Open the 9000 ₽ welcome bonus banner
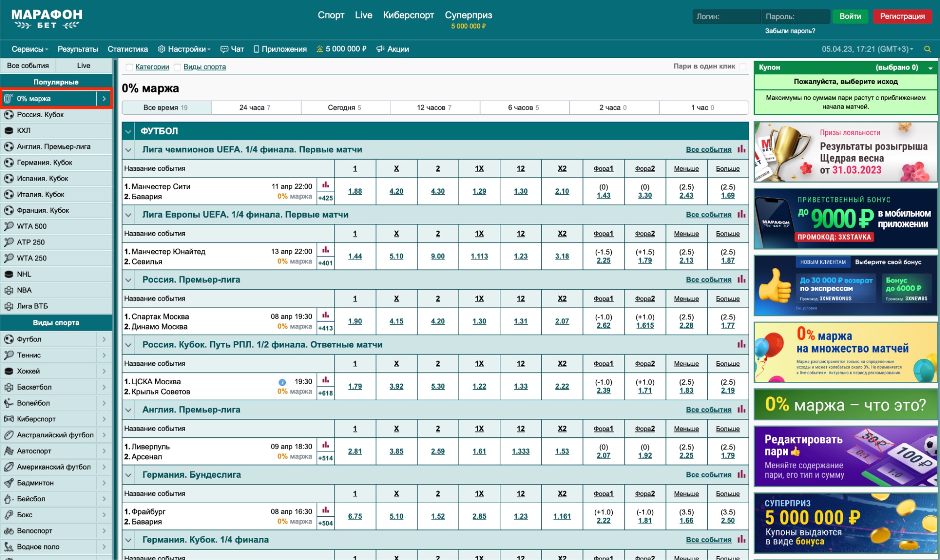940x560 pixels. pos(845,219)
